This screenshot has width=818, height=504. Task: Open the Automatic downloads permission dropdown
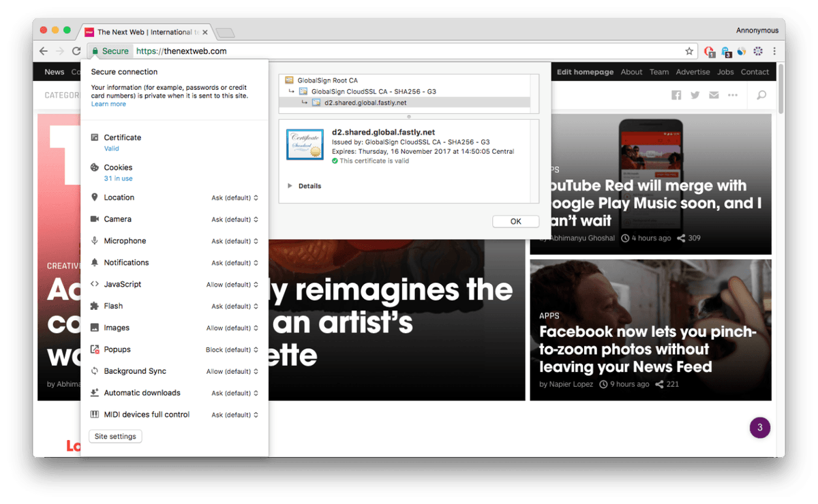(x=234, y=393)
